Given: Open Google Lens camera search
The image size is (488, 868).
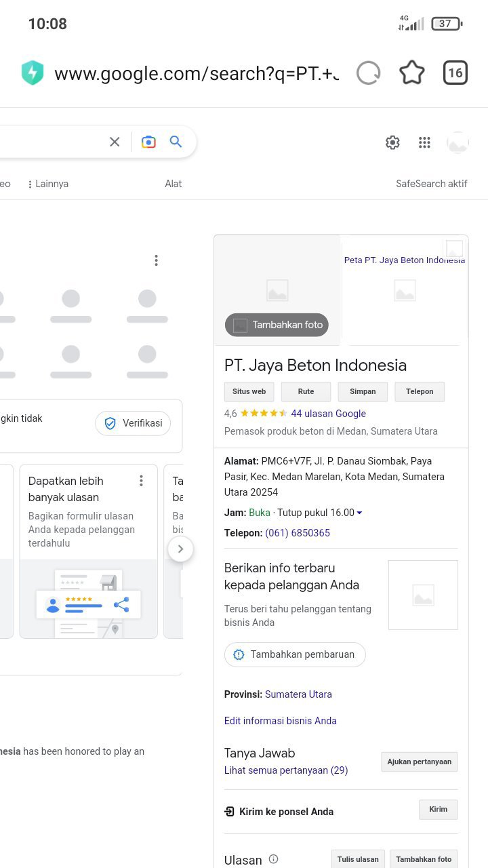Looking at the screenshot, I should [x=148, y=142].
